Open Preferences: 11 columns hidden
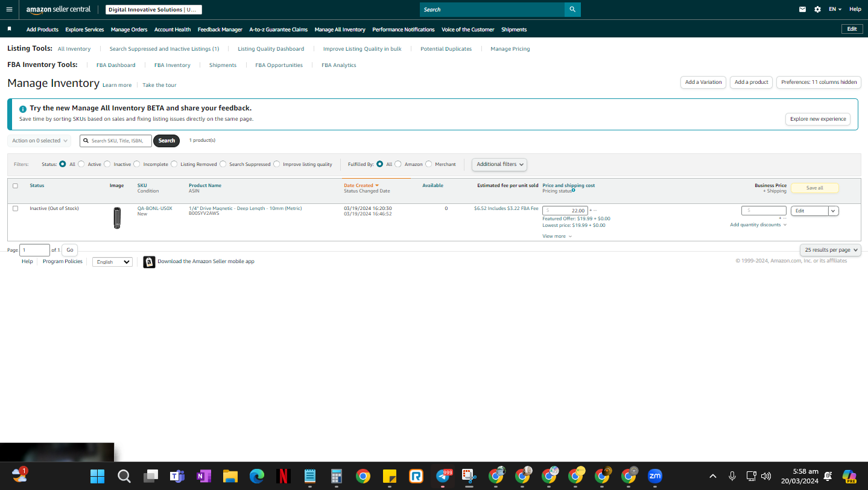Viewport: 868px width, 490px height. (819, 82)
